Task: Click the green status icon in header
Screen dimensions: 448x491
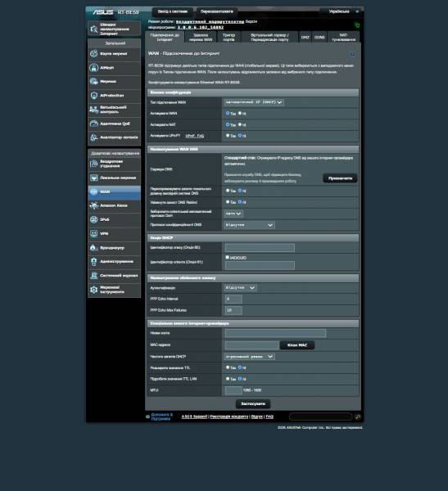Action: tap(357, 25)
